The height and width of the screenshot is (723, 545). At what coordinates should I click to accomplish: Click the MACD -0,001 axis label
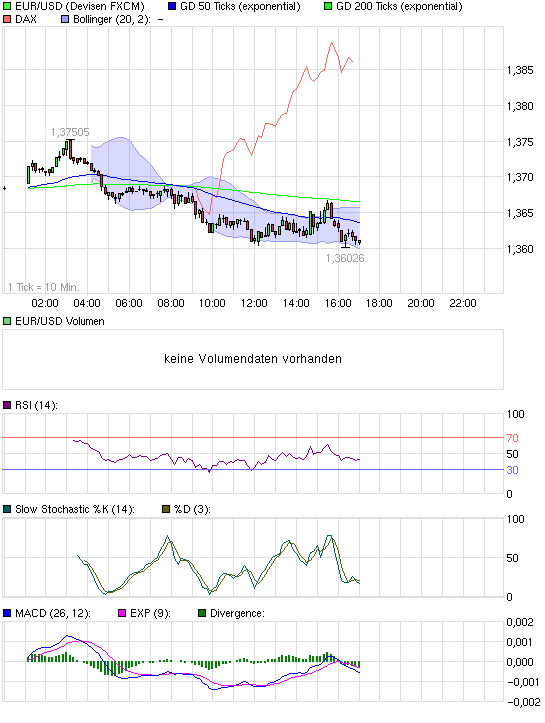pyautogui.click(x=523, y=682)
